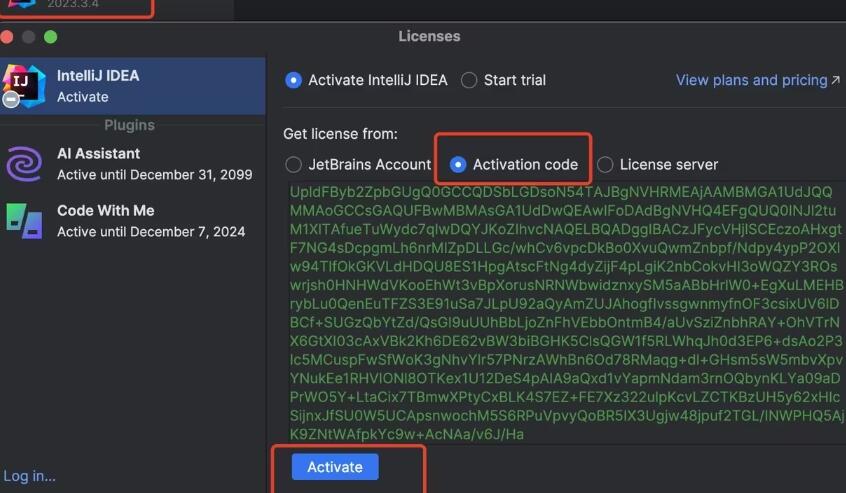Close the Licenses window with red button
The height and width of the screenshot is (493, 846).
click(x=7, y=37)
